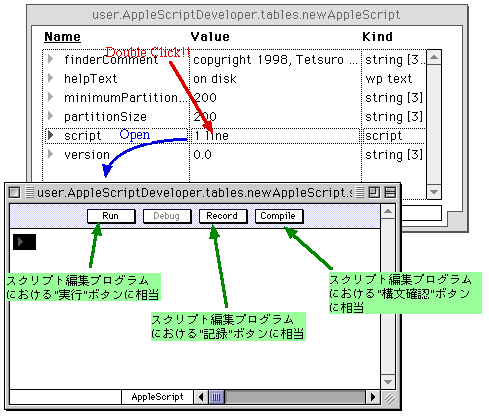Expand the partitionSize row triangle
The width and height of the screenshot is (489, 417).
click(x=51, y=116)
